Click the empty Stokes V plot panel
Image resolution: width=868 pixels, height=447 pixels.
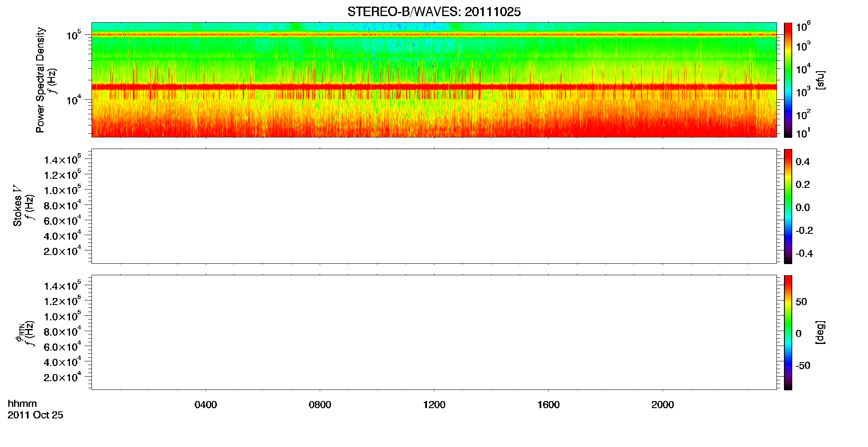tap(434, 206)
